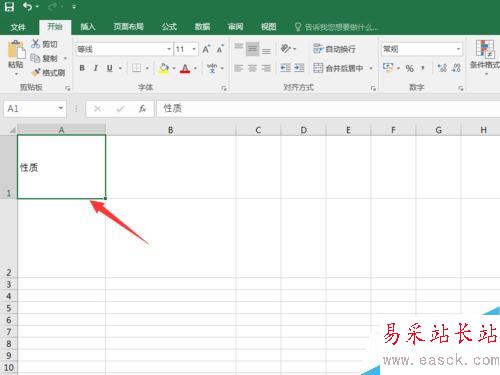Open the alignment group dialog launcher
The width and height of the screenshot is (500, 375).
pyautogui.click(x=373, y=88)
